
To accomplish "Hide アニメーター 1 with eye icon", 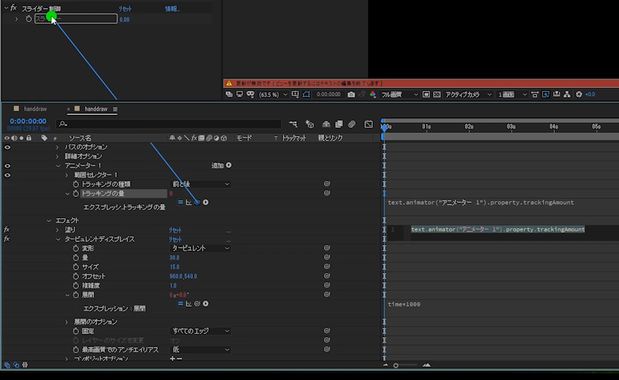I will point(8,166).
